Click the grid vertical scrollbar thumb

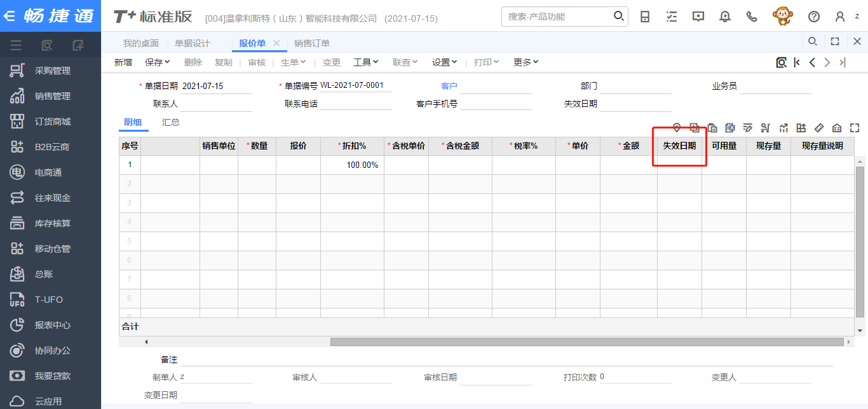coord(860,242)
